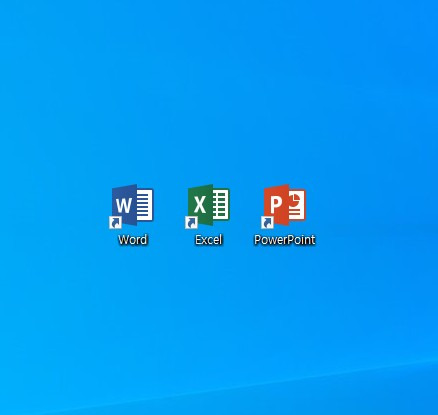Click the "PowerPoint" text label
The image size is (438, 415).
pyautogui.click(x=285, y=240)
